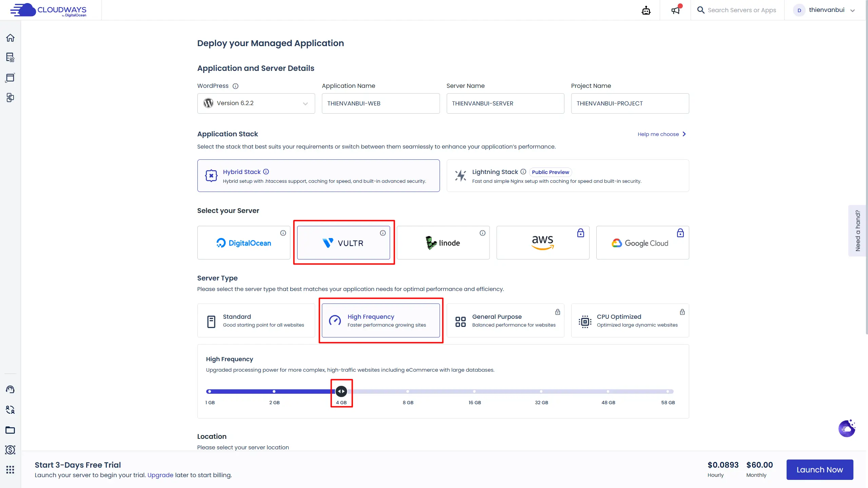Click the Launch Now button
The width and height of the screenshot is (868, 488).
(x=820, y=470)
